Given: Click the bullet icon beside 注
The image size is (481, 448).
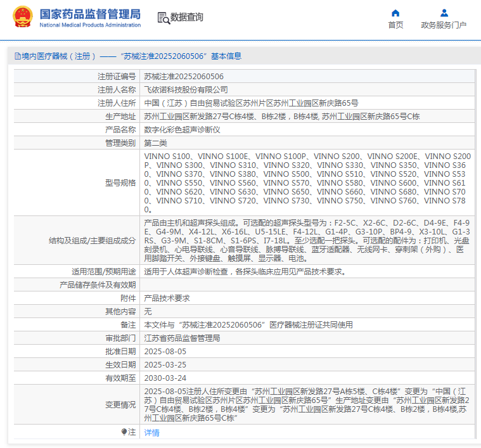Looking at the screenshot, I should click(x=124, y=432).
